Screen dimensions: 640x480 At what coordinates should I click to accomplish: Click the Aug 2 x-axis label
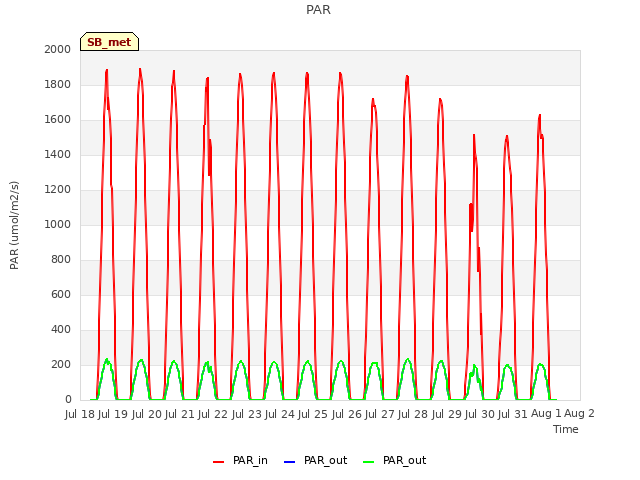pyautogui.click(x=580, y=414)
